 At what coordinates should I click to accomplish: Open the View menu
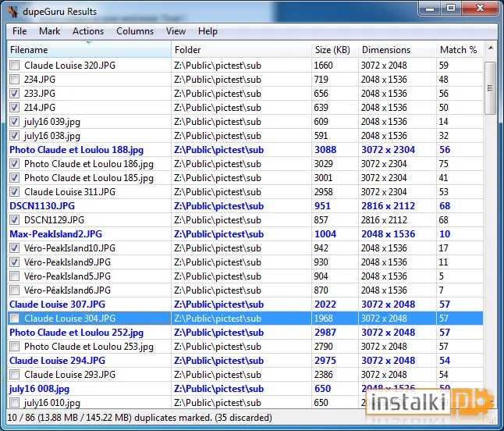pos(176,31)
